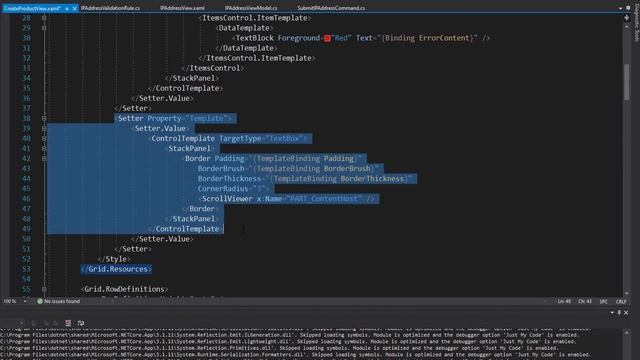Collapse ItemsControl.ItemTemplate at line 28
This screenshot has width=640, height=360.
[x=44, y=18]
